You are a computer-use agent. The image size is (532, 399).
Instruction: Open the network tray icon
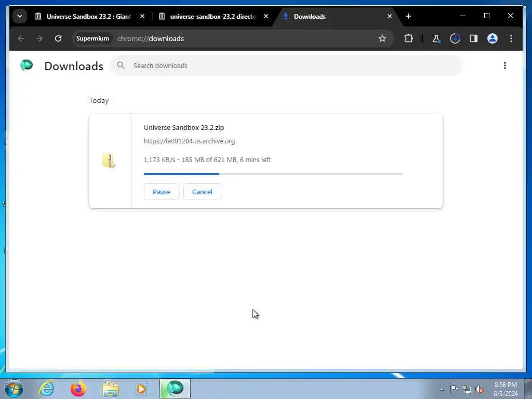467,389
